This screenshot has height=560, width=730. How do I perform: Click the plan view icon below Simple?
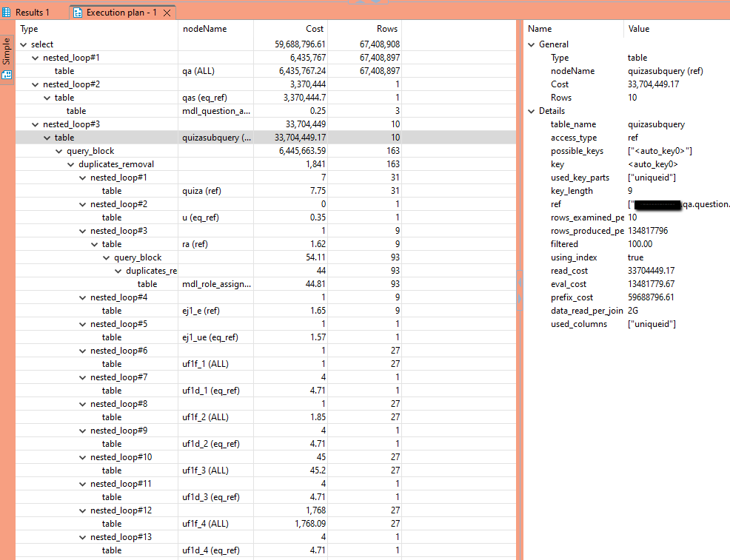(x=7, y=75)
